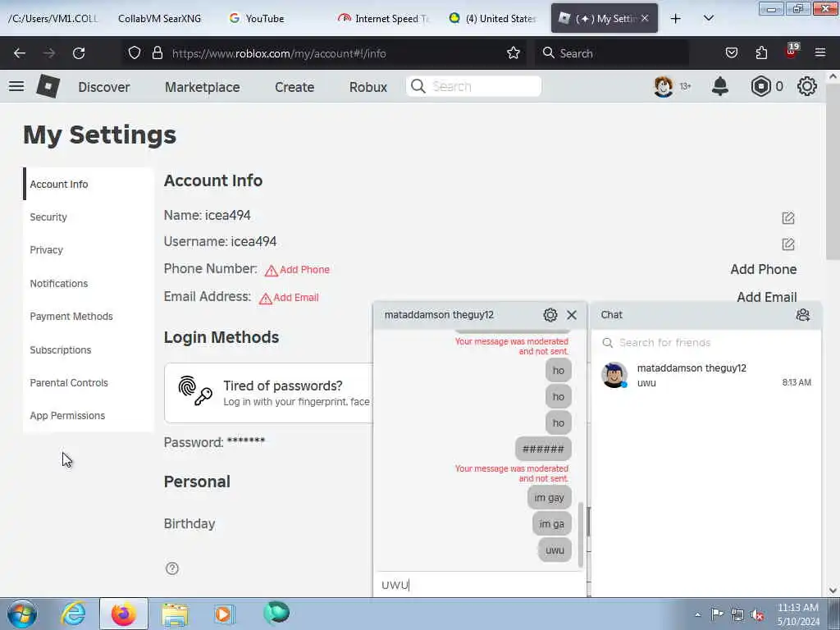Screen dimensions: 840x630
Task: Click the chat message input box
Action: (x=479, y=584)
